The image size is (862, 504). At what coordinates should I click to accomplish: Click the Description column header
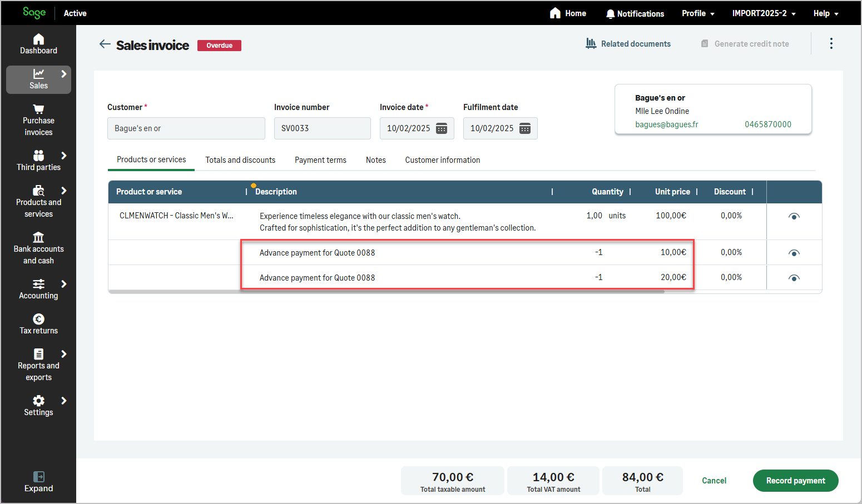pyautogui.click(x=276, y=192)
